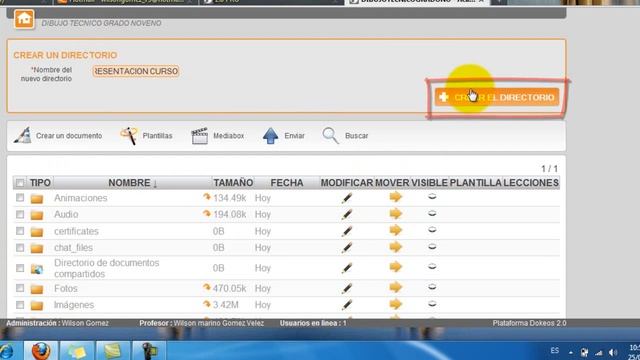The image size is (640, 360).
Task: Open the Mediabox tool
Action: pos(218,136)
